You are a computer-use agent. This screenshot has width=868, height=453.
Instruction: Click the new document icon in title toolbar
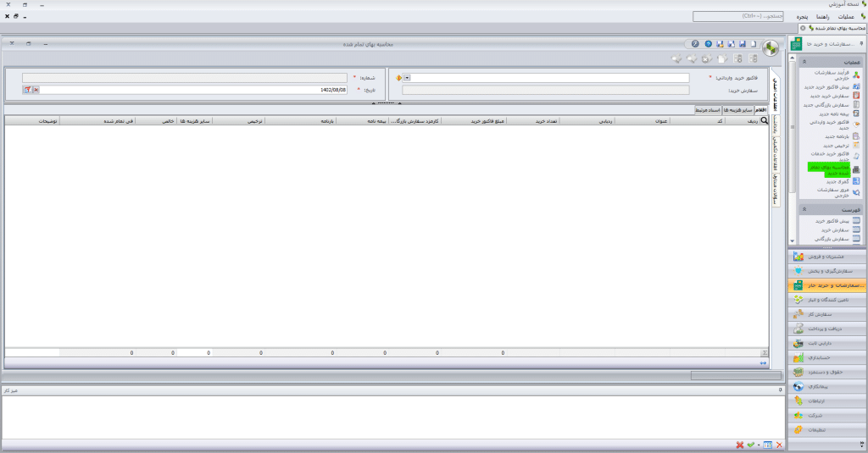click(x=754, y=44)
